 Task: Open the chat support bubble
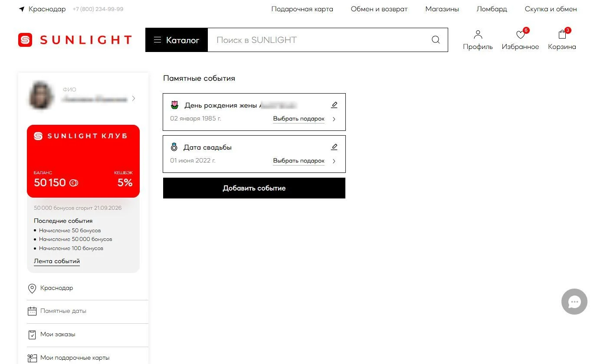pos(574,302)
